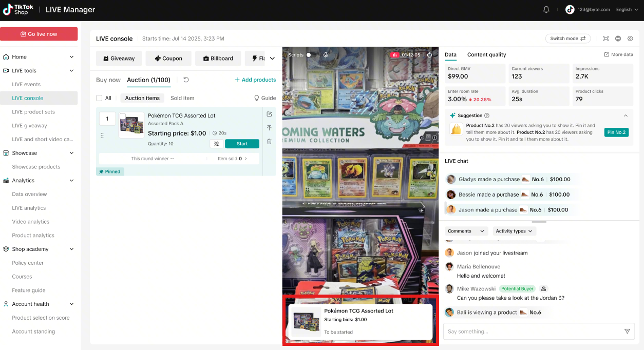
Task: Check the All checkbox
Action: [99, 98]
